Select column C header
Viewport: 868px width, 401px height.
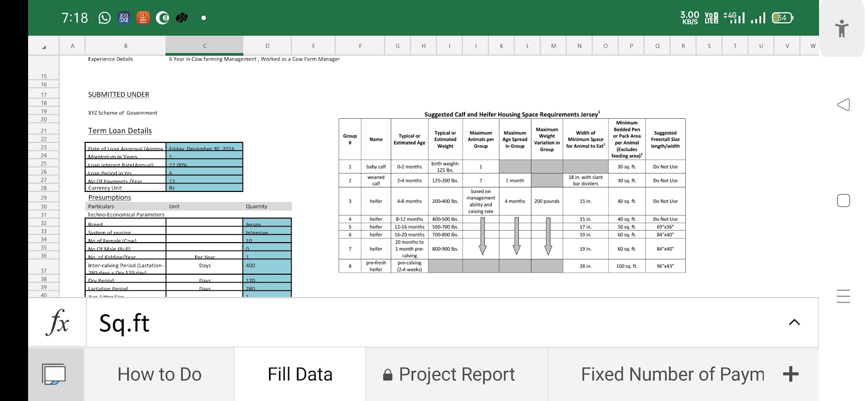pos(204,46)
